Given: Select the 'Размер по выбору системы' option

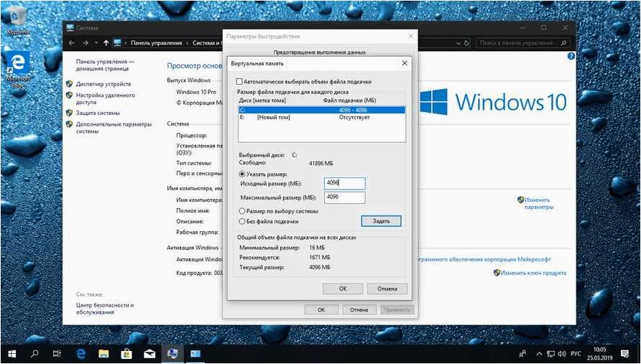Looking at the screenshot, I should point(242,211).
